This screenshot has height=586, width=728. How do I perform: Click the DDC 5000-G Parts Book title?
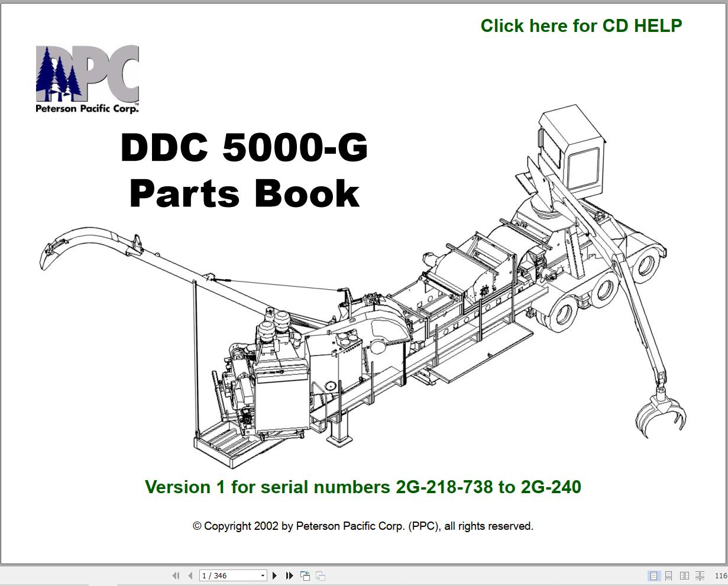(x=244, y=170)
